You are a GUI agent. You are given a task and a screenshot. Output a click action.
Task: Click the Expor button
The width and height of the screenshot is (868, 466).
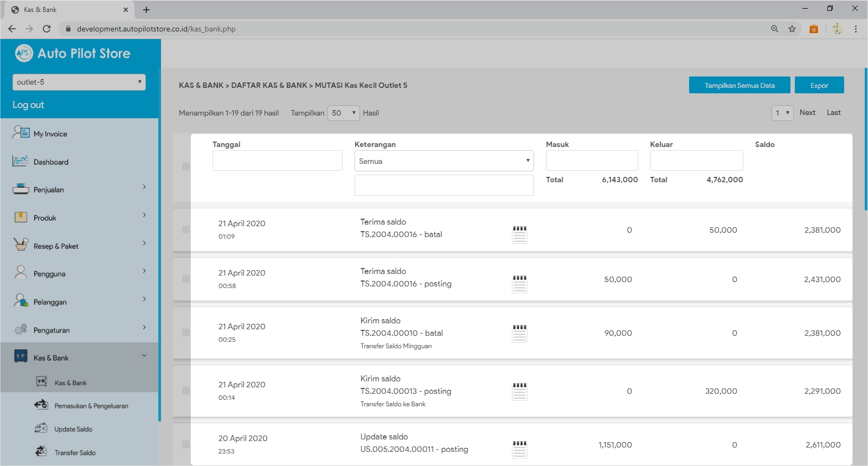pyautogui.click(x=819, y=85)
